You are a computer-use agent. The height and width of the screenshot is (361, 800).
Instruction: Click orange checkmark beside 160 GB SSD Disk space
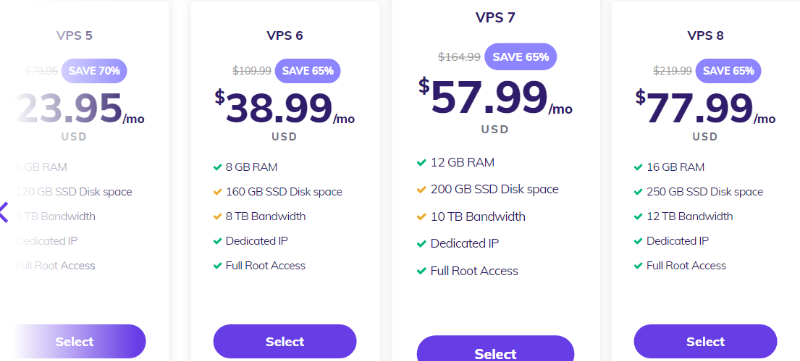pos(217,192)
